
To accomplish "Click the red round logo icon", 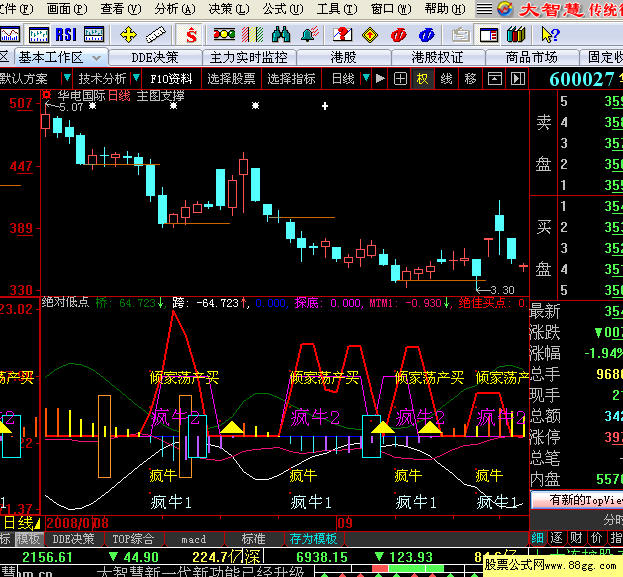I will point(398,35).
